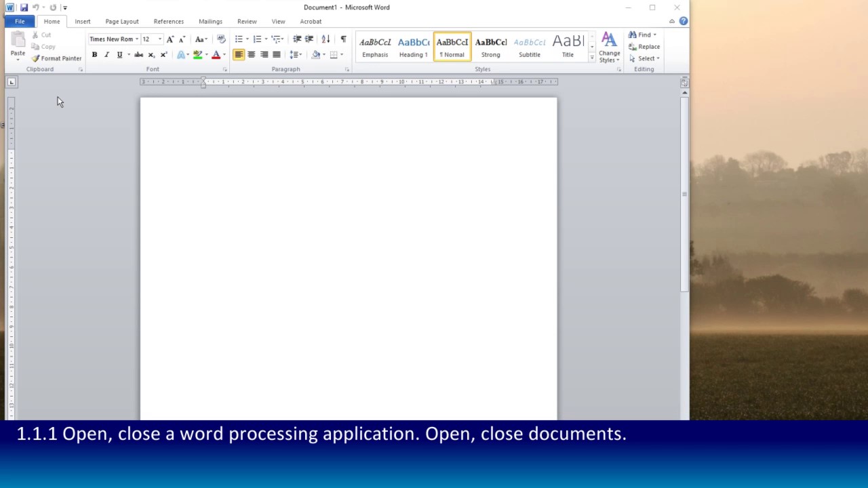Expand the Styles gallery More arrow

tap(592, 58)
